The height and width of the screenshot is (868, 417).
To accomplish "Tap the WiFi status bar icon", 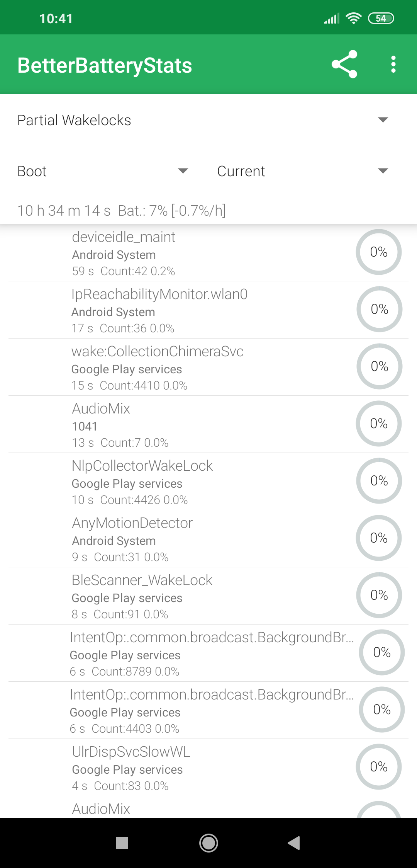I will click(x=353, y=18).
